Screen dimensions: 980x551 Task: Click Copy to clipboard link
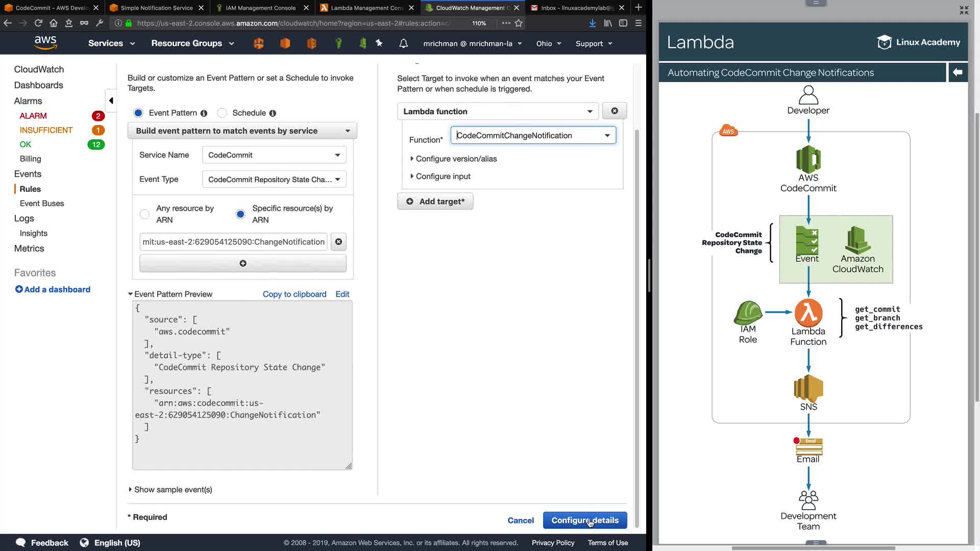coord(295,294)
